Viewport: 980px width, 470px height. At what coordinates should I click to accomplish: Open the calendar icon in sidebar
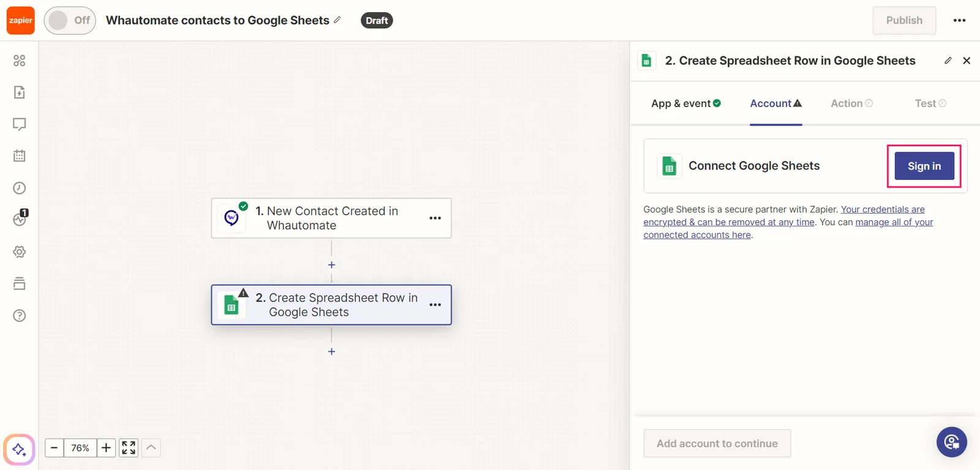20,156
